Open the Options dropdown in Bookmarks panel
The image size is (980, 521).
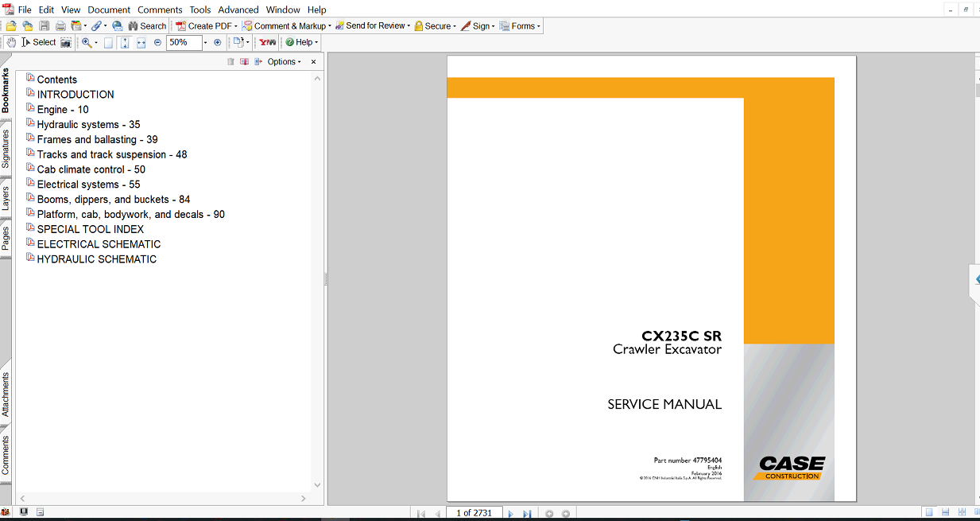tap(281, 61)
